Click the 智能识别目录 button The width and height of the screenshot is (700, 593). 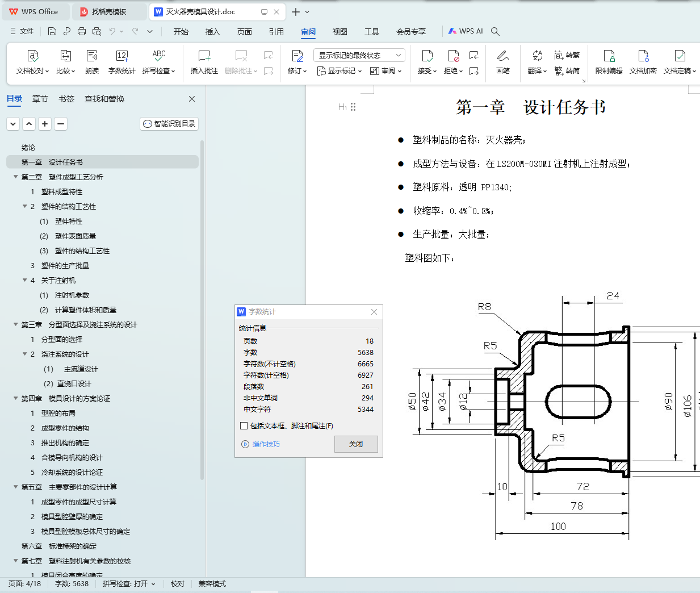coord(169,123)
